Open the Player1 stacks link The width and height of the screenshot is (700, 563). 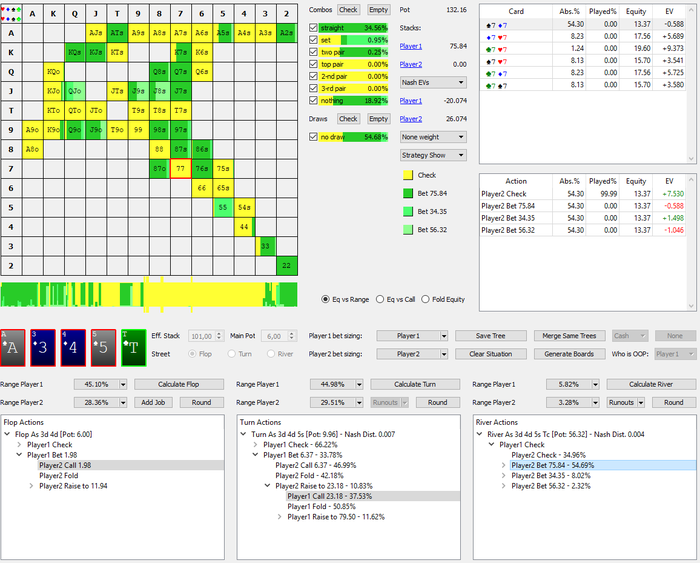pos(411,46)
